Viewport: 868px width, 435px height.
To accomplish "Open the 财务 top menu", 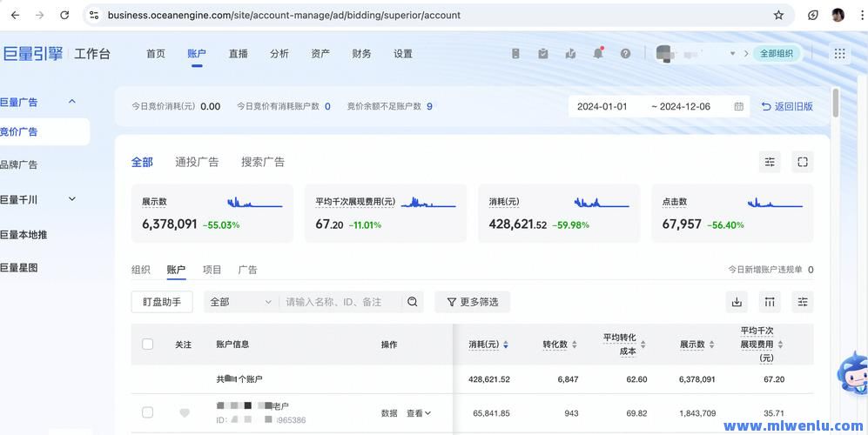I will (361, 53).
